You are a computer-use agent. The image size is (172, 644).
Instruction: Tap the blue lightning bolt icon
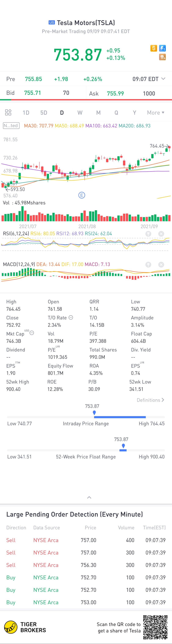(x=163, y=48)
